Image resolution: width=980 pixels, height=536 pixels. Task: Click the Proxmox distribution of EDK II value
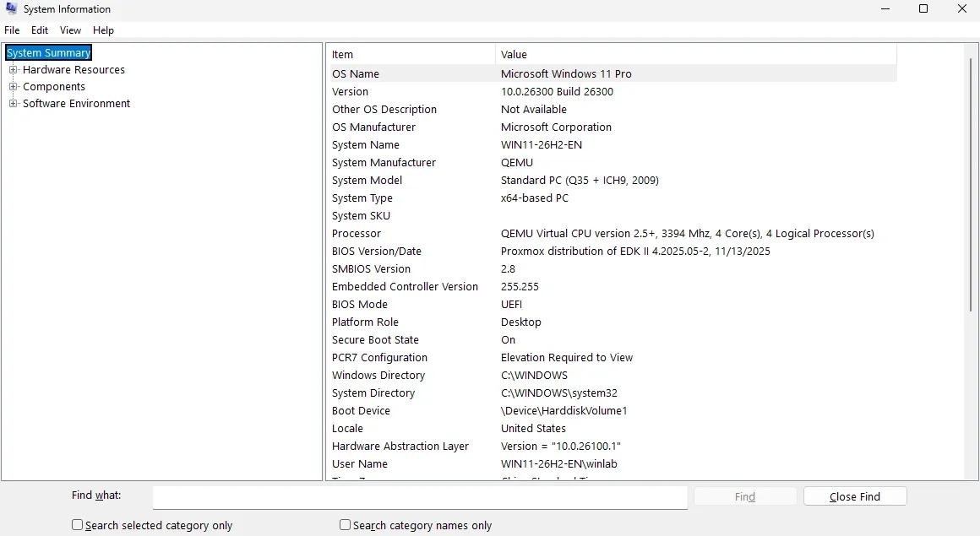635,252
